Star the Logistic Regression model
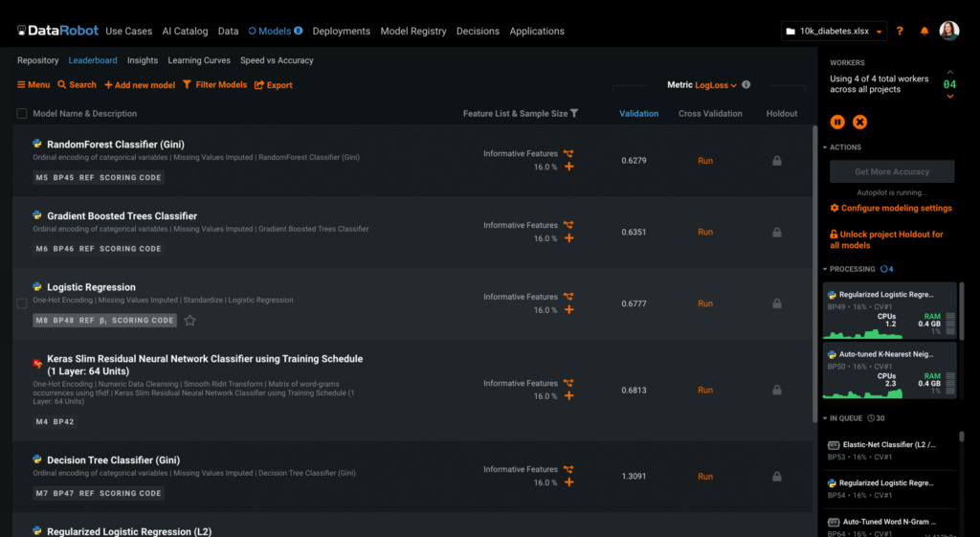 (190, 320)
